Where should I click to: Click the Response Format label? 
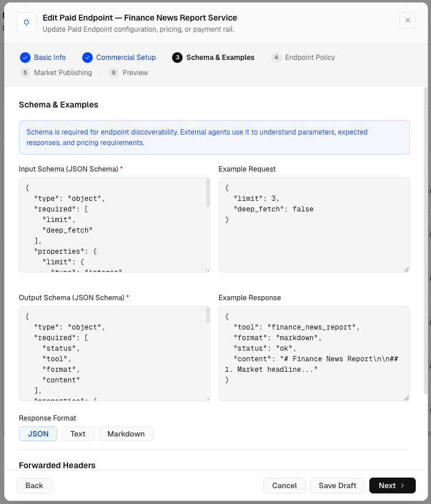point(48,418)
